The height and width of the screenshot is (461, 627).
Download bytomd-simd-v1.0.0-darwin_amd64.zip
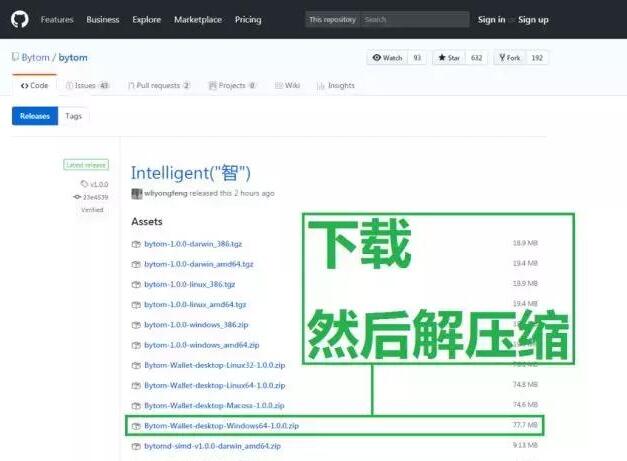[212, 446]
